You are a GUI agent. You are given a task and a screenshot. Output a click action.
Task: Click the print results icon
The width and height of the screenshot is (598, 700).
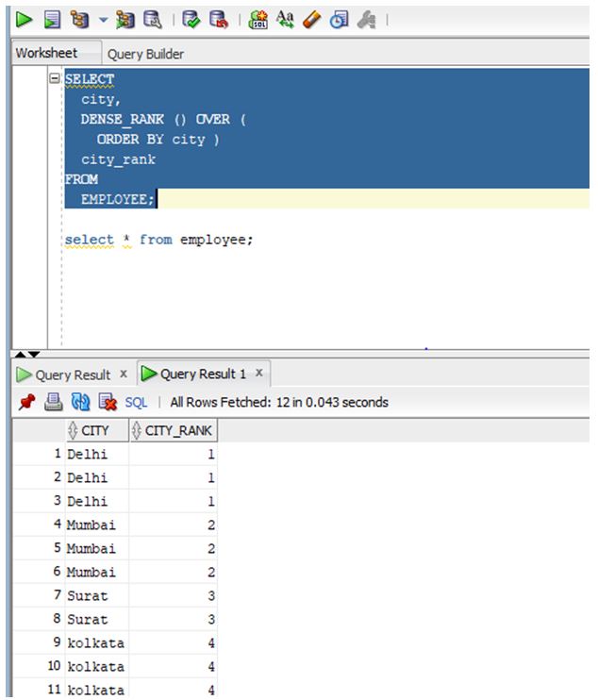click(54, 402)
